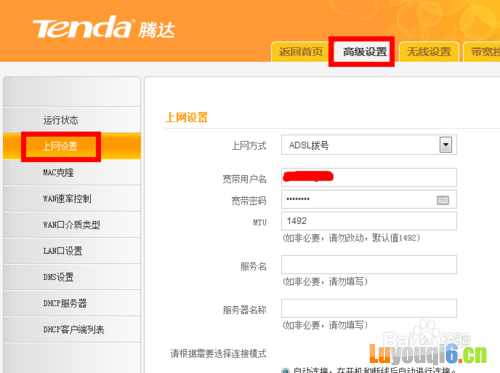Go to the 返回首页 tab
The height and width of the screenshot is (373, 500).
pyautogui.click(x=301, y=52)
